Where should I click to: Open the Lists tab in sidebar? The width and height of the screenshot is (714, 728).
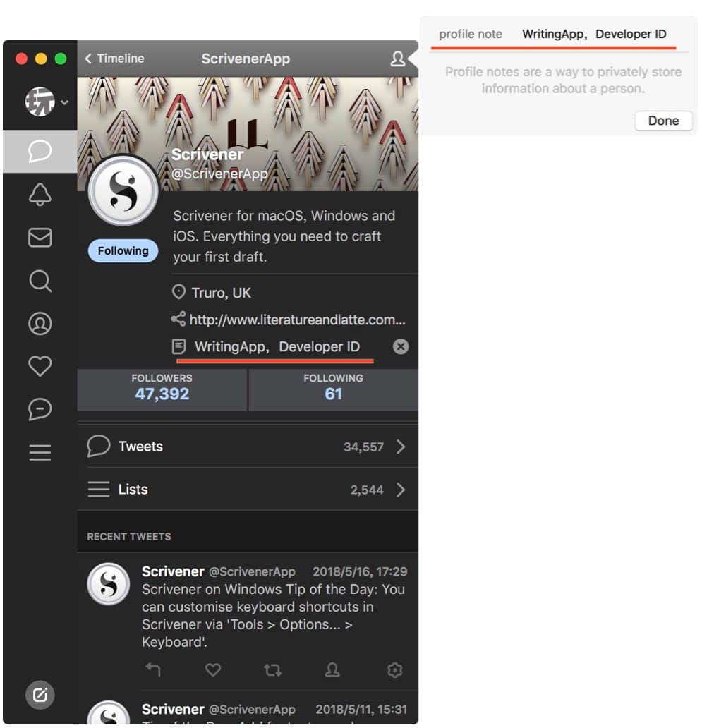click(x=40, y=451)
